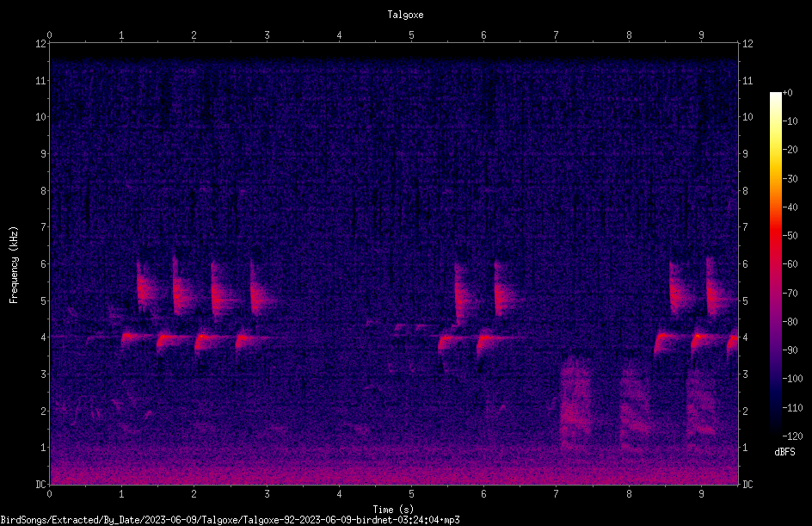Click the "-20" color scale label

790,150
